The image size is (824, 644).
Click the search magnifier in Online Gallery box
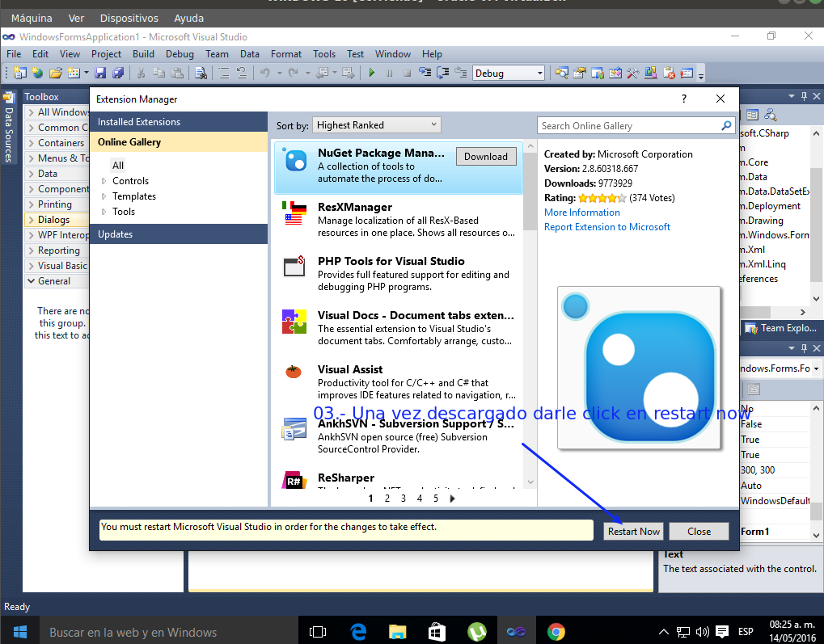[x=726, y=125]
